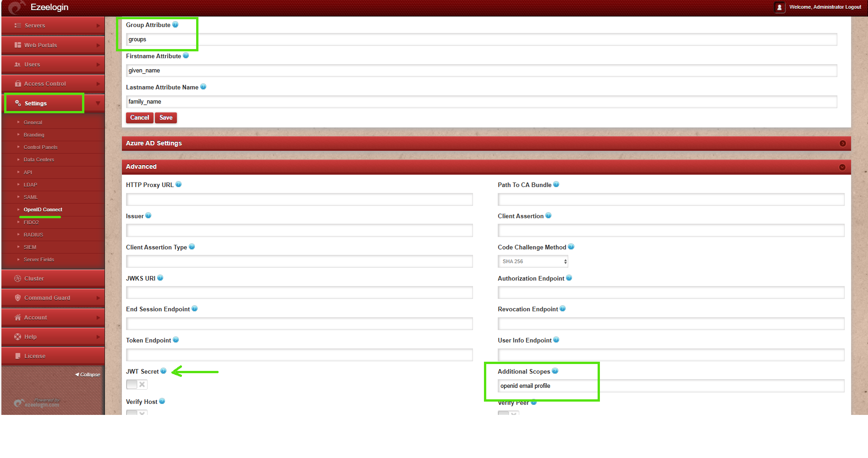Viewport: 868px width, 458px height.
Task: Click help icon beside Lastname Attribute Name
Action: tap(203, 87)
